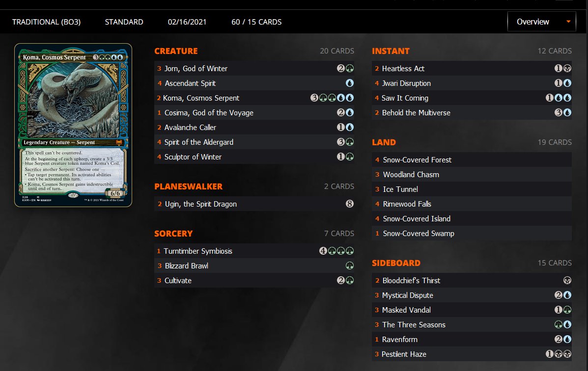
Task: Click the LAND section header
Action: pyautogui.click(x=384, y=142)
